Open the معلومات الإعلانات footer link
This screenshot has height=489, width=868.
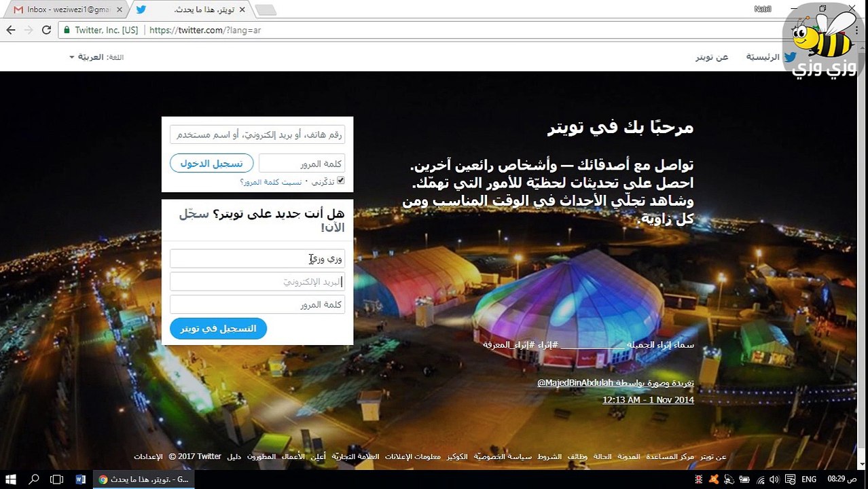pos(413,456)
